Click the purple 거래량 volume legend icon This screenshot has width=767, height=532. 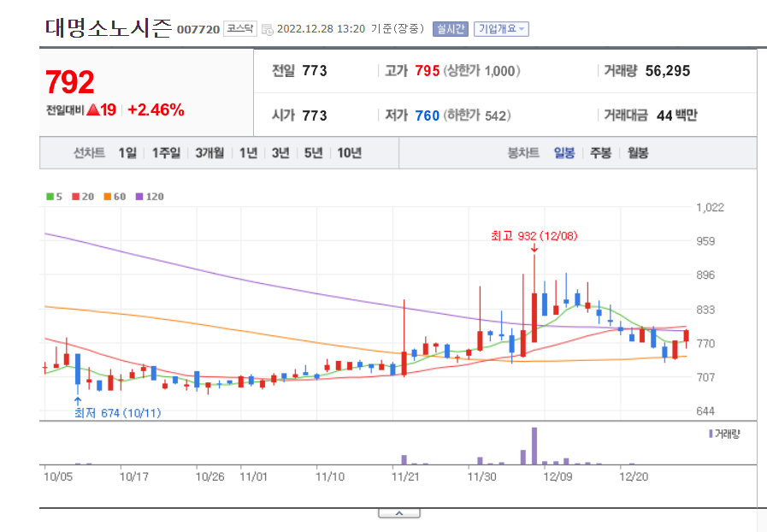point(711,434)
